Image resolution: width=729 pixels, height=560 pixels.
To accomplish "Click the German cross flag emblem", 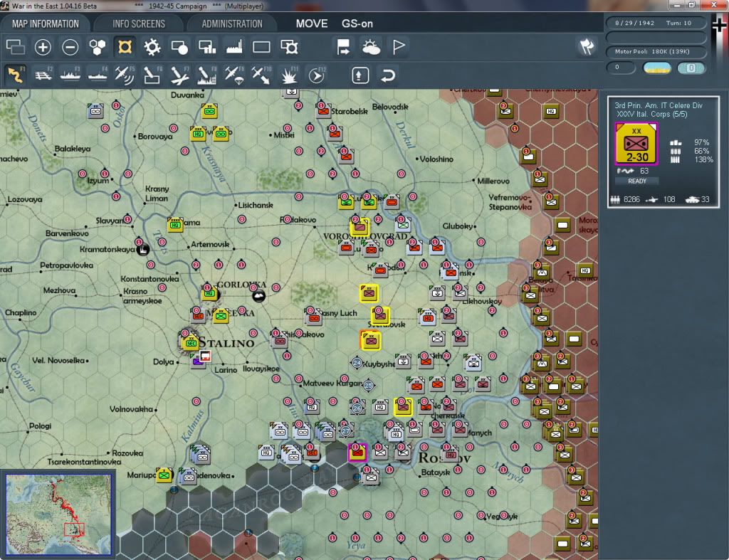I will click(x=719, y=25).
